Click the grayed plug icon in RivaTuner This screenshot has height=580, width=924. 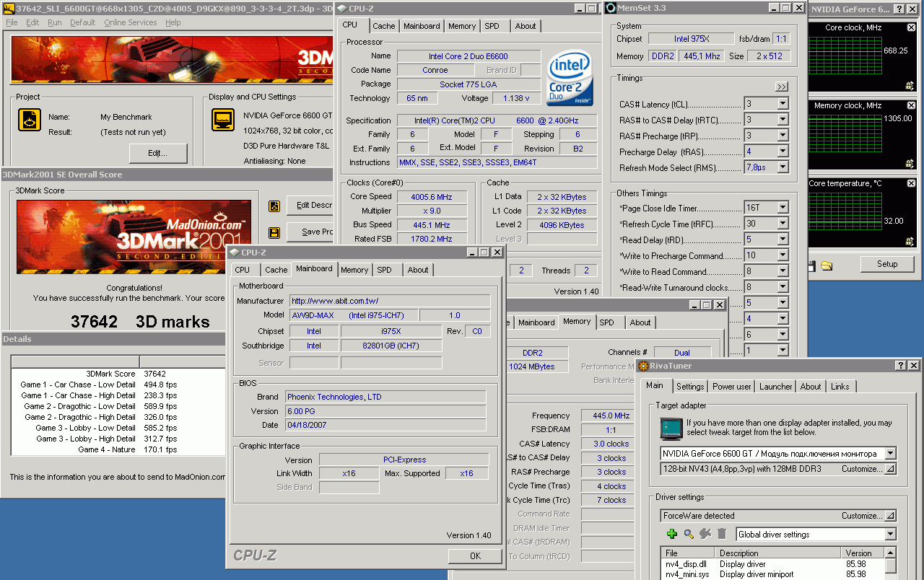[x=705, y=534]
